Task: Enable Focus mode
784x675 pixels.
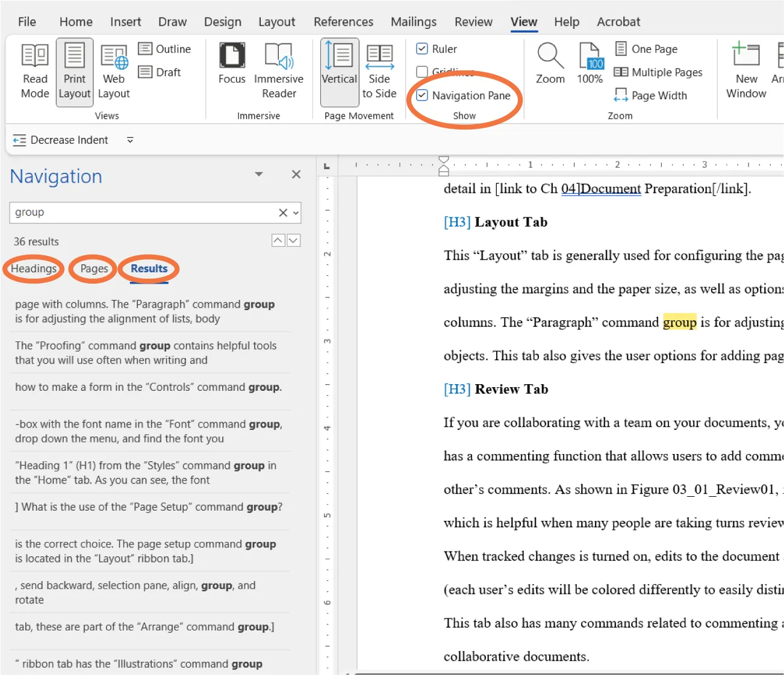Action: 232,66
